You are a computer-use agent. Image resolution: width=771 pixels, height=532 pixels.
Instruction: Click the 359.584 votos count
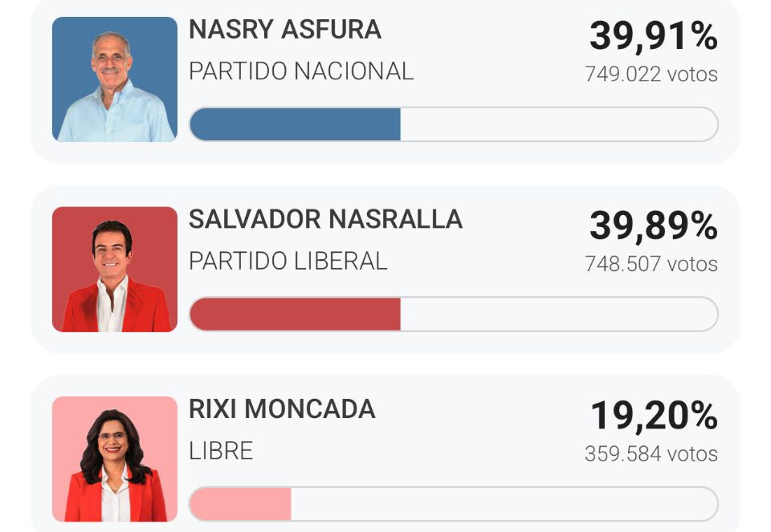point(651,454)
